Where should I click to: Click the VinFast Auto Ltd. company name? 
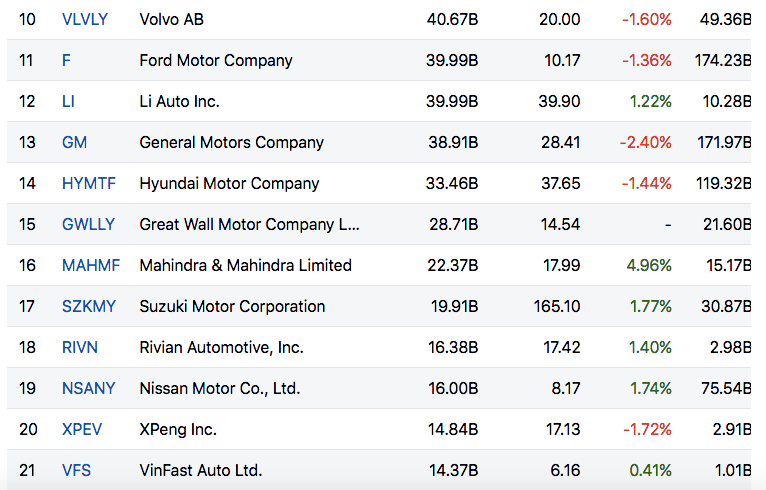coord(200,470)
